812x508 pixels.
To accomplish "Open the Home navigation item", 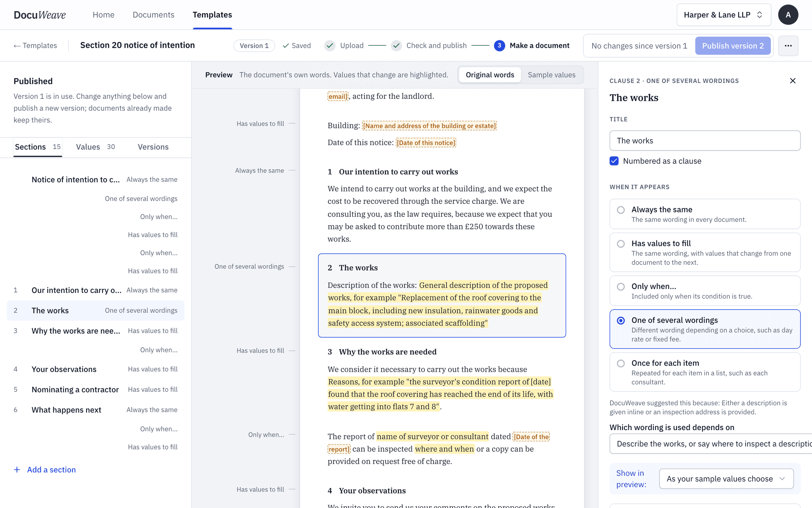I will click(104, 15).
